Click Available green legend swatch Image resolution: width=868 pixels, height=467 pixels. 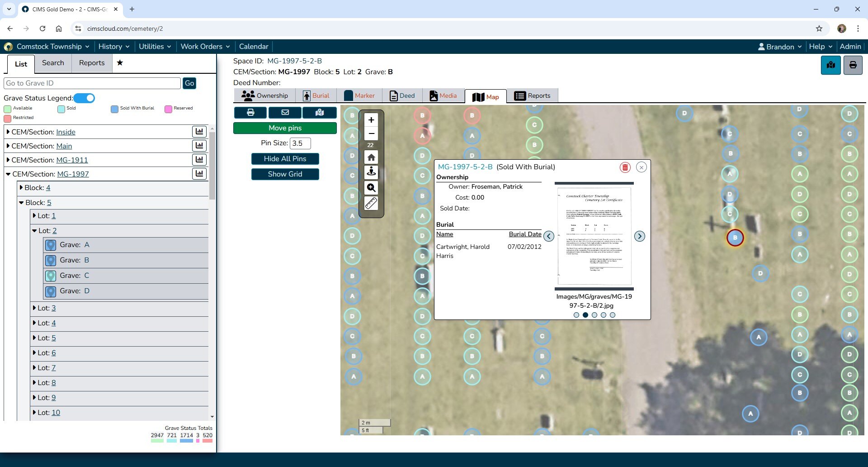click(x=7, y=109)
